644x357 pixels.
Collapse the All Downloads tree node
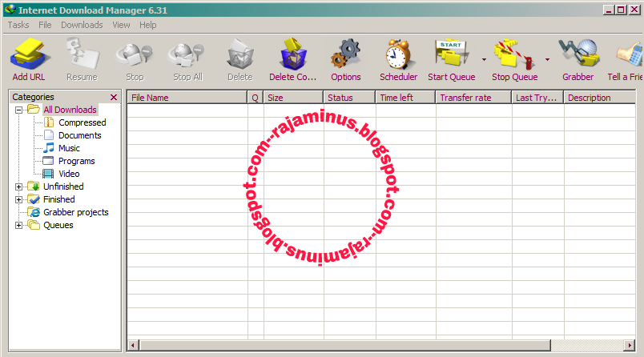tap(18, 110)
